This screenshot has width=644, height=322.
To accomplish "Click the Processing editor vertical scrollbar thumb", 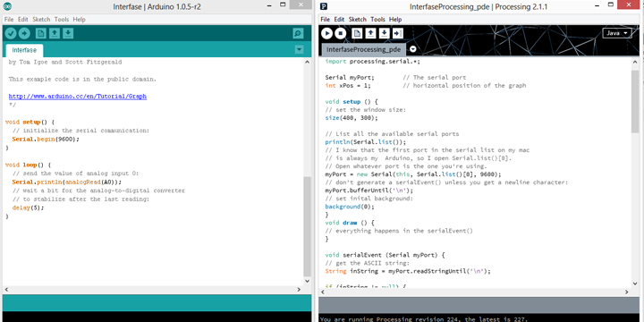I will point(635,101).
